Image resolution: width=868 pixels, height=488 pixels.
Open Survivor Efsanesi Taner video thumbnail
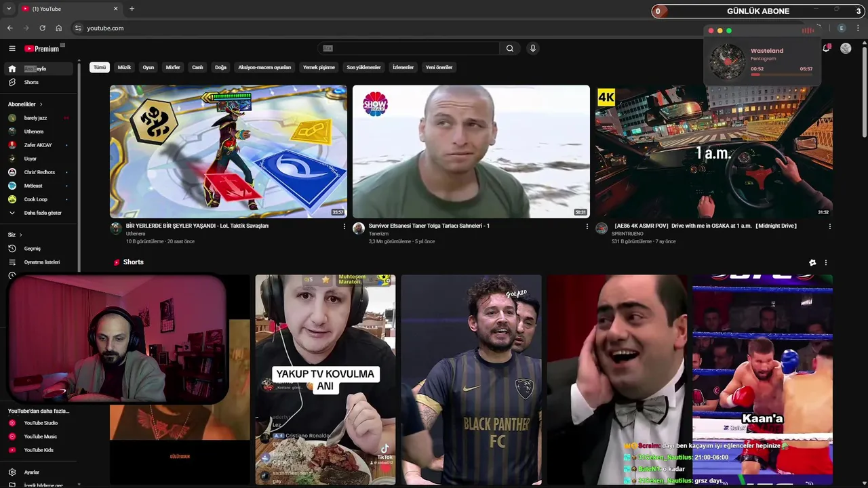pyautogui.click(x=471, y=151)
